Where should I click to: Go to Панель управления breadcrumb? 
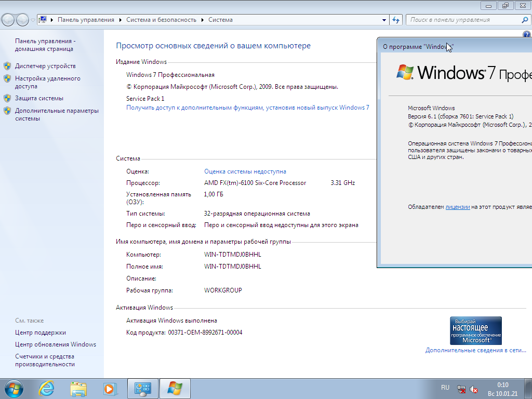[x=86, y=20]
